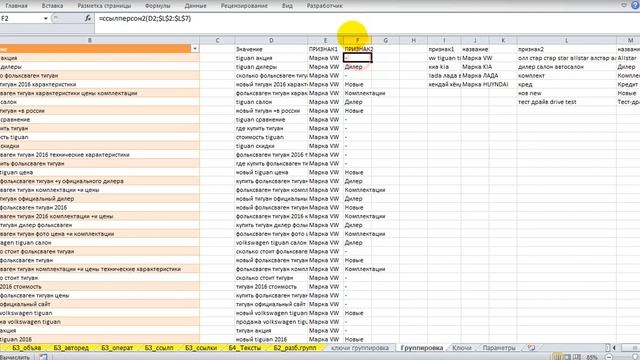Screen dimensions: 640x360
Task: Open the Данные ribbon tab
Action: (x=196, y=6)
